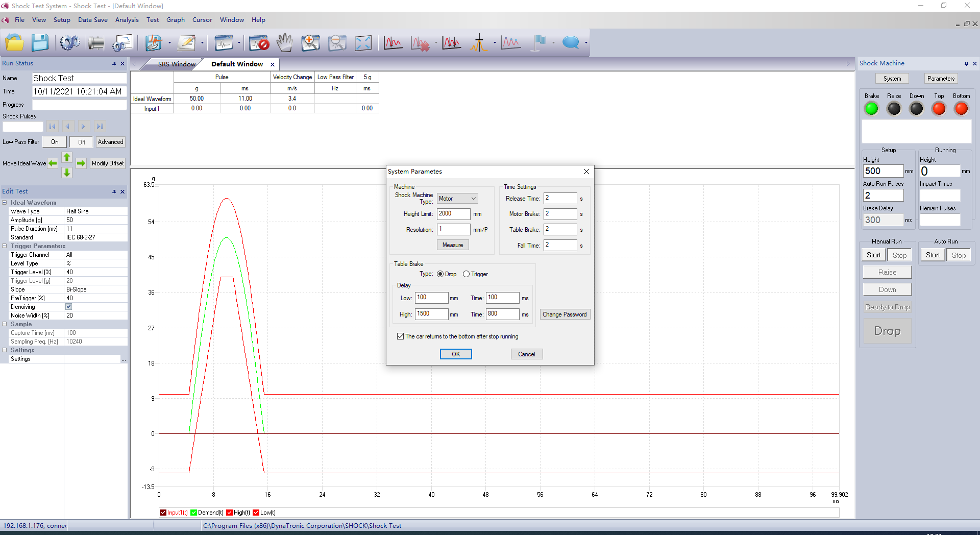
Task: Toggle the Denoising checkbox
Action: [69, 307]
